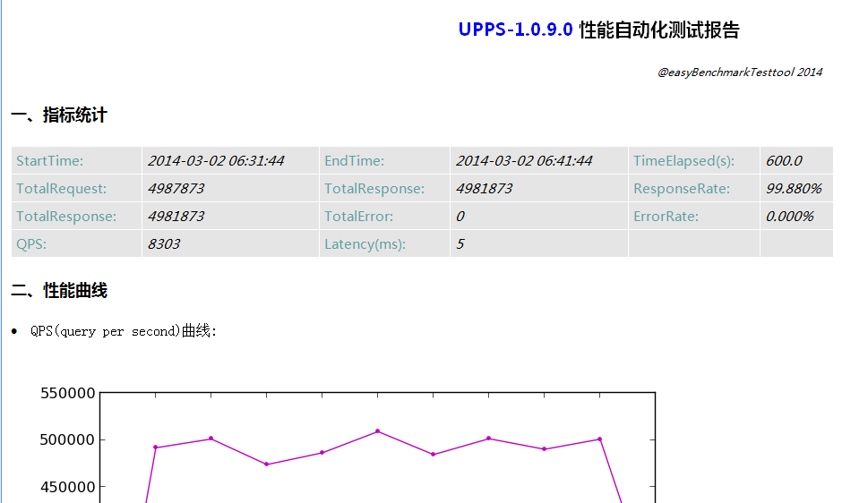Click the ResponseRate: label
Image resolution: width=868 pixels, height=503 pixels.
[682, 188]
